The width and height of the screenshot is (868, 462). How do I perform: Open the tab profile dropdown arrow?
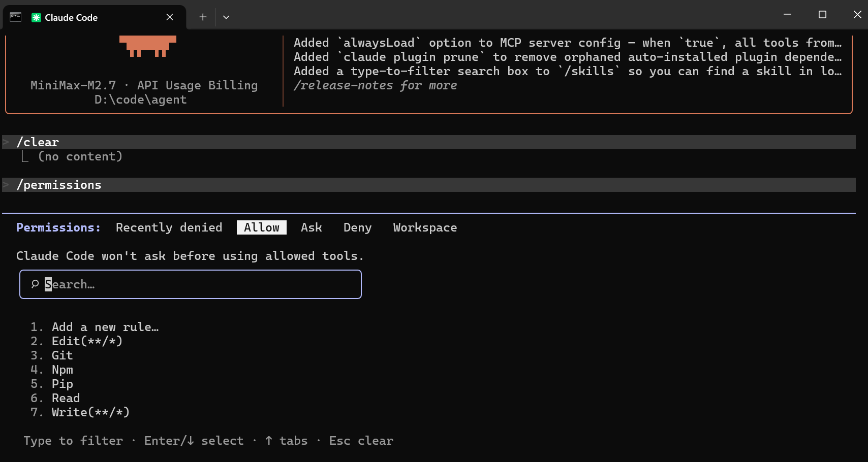point(226,17)
